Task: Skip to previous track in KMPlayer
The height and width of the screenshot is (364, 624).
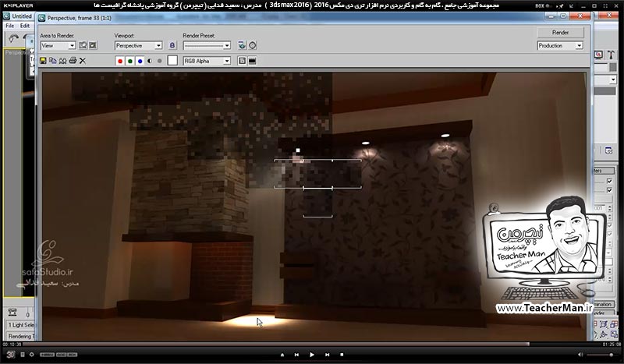Action: click(x=297, y=355)
